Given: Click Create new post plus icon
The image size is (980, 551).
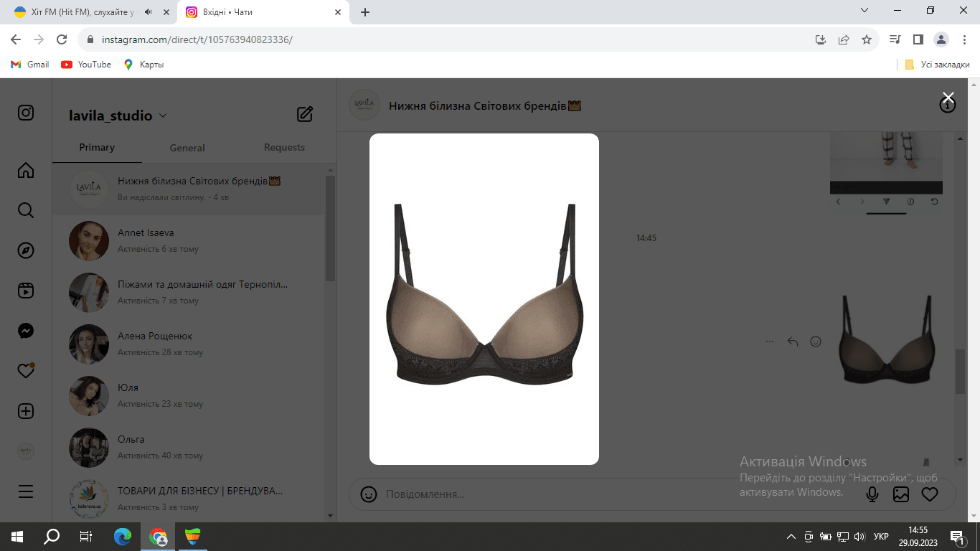Looking at the screenshot, I should 26,411.
